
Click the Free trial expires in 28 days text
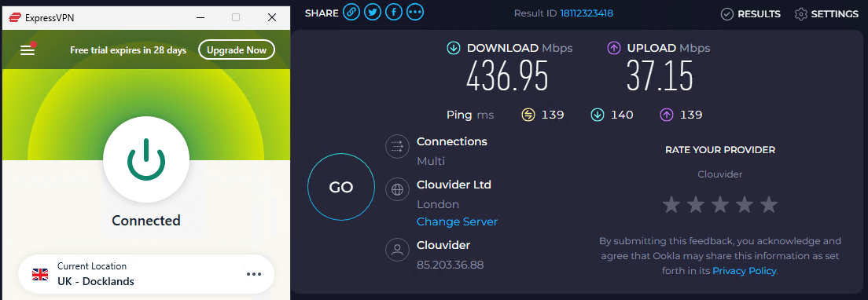click(128, 50)
